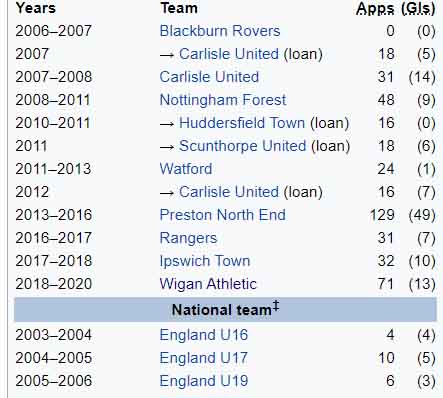Click the National team section header
Viewport: 443px width, 398px height.
225,310
